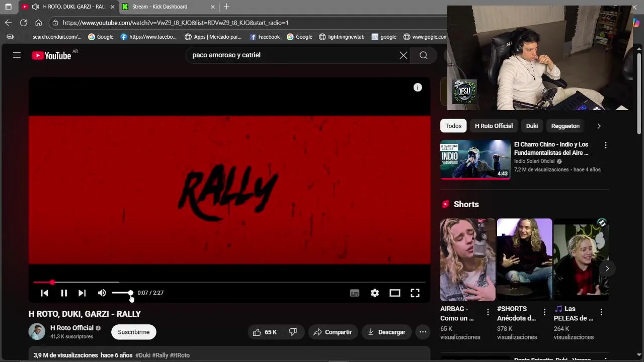Open the www.gogle.com bookmark
644x362 pixels.
pyautogui.click(x=425, y=37)
